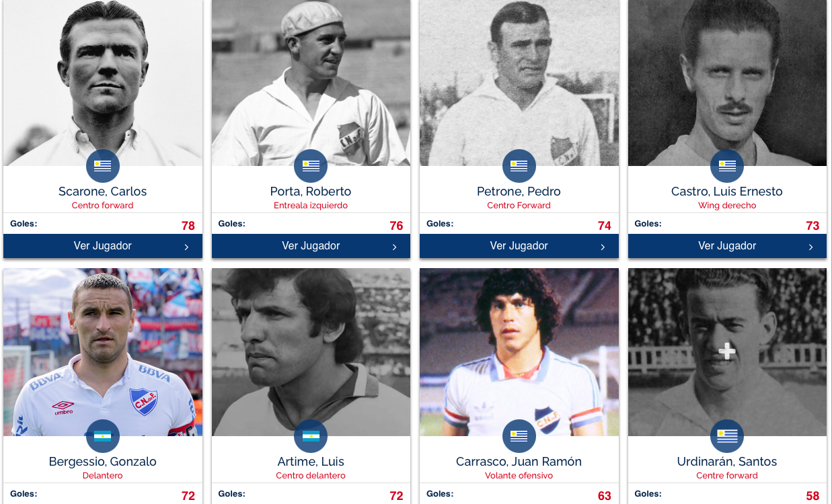This screenshot has height=504, width=832.
Task: Click Argentina flag icon on Artime, Luis card
Action: (311, 436)
